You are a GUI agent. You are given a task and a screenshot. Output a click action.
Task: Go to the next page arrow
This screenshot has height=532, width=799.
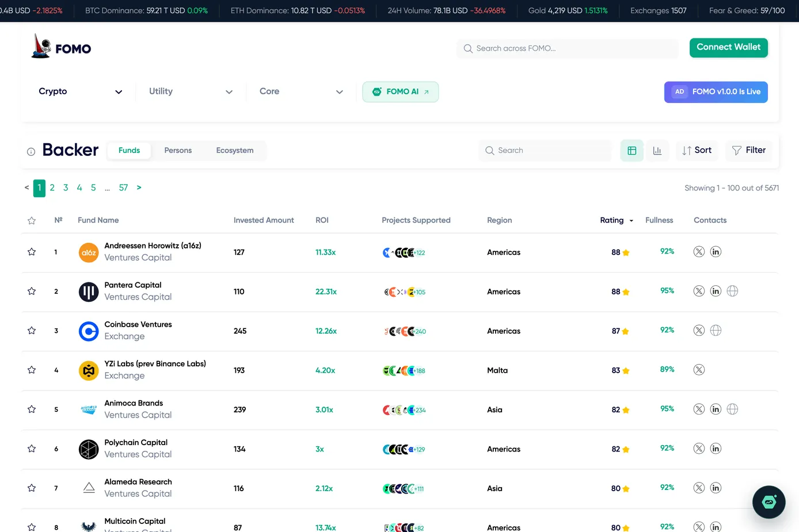[139, 187]
